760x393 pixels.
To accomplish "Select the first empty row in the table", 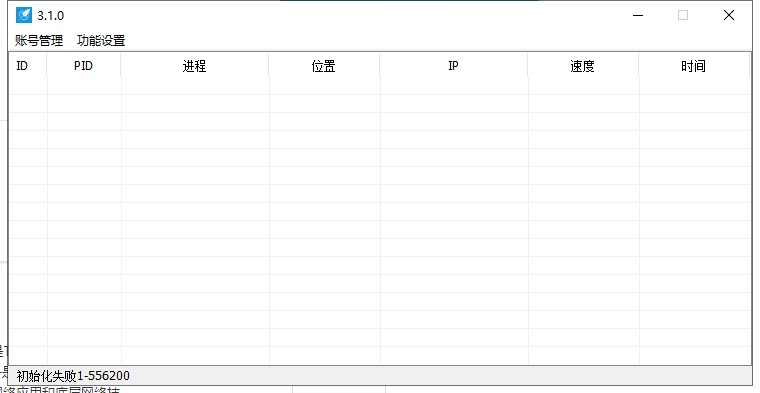I will pyautogui.click(x=380, y=86).
